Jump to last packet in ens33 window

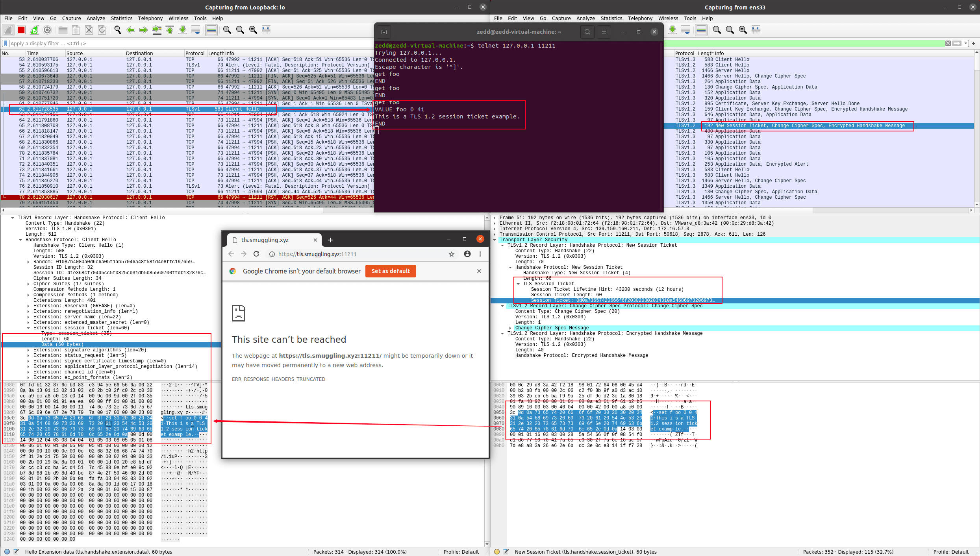click(x=672, y=30)
